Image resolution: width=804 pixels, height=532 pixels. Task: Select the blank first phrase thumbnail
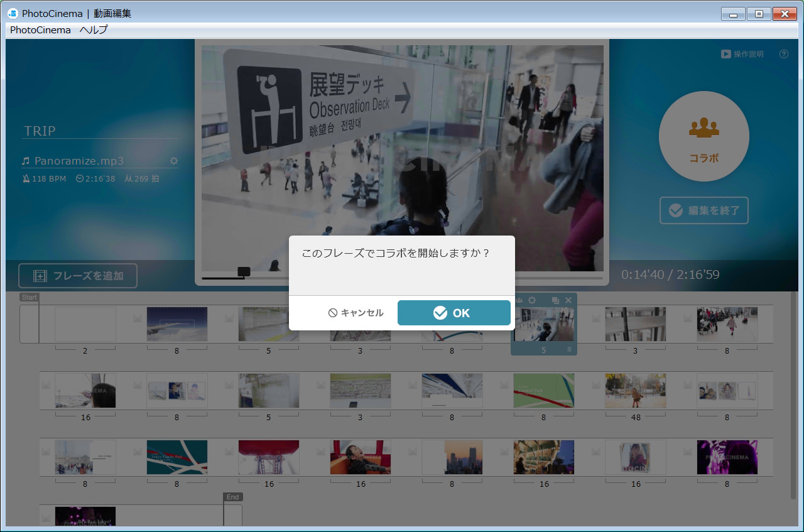(85, 324)
